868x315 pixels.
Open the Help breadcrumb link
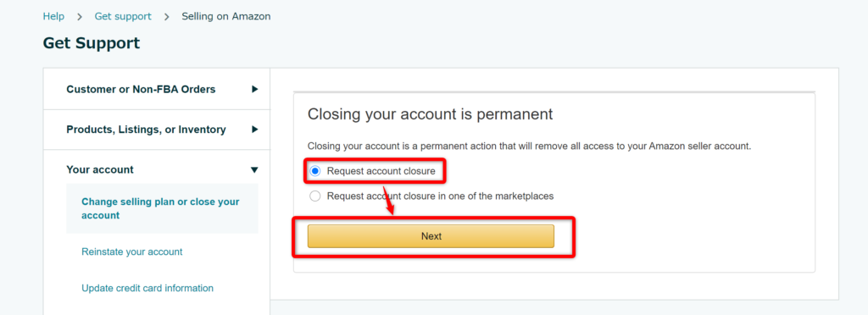pos(53,17)
